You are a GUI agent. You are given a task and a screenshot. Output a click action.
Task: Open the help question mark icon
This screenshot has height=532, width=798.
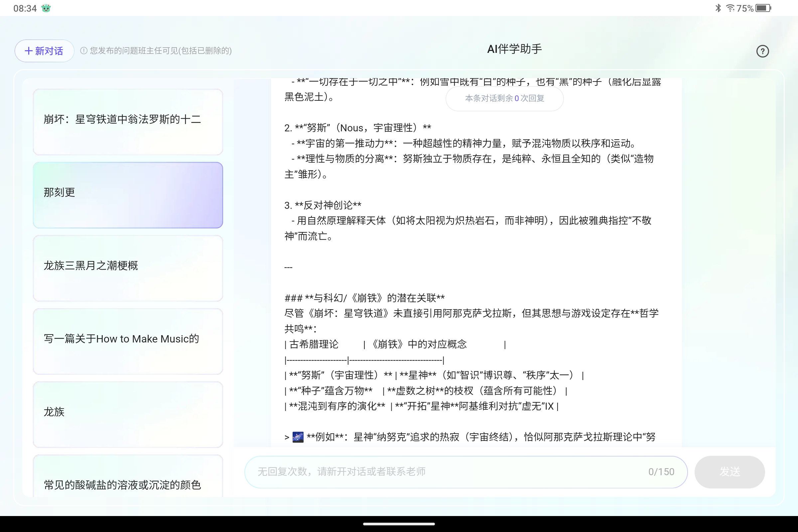point(762,51)
